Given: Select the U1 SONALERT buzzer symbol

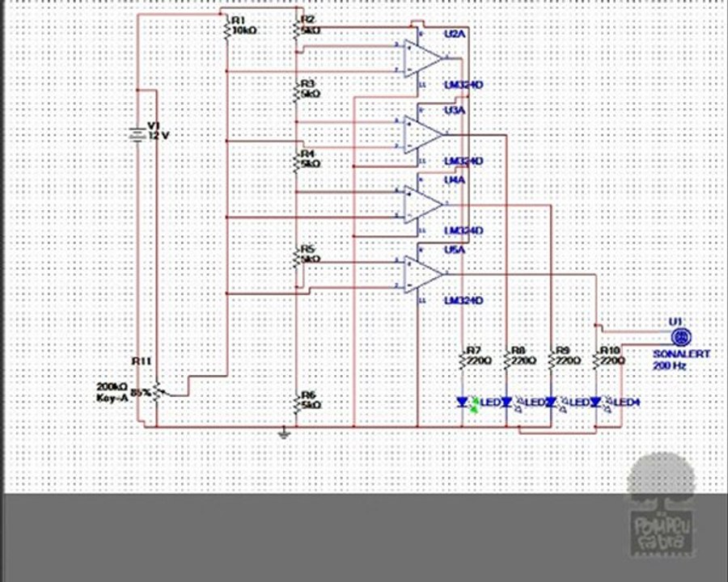Looking at the screenshot, I should 682,336.
